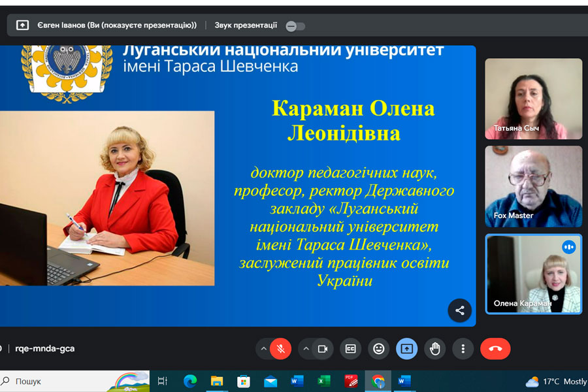Click the rector photo on the slide

(107, 198)
